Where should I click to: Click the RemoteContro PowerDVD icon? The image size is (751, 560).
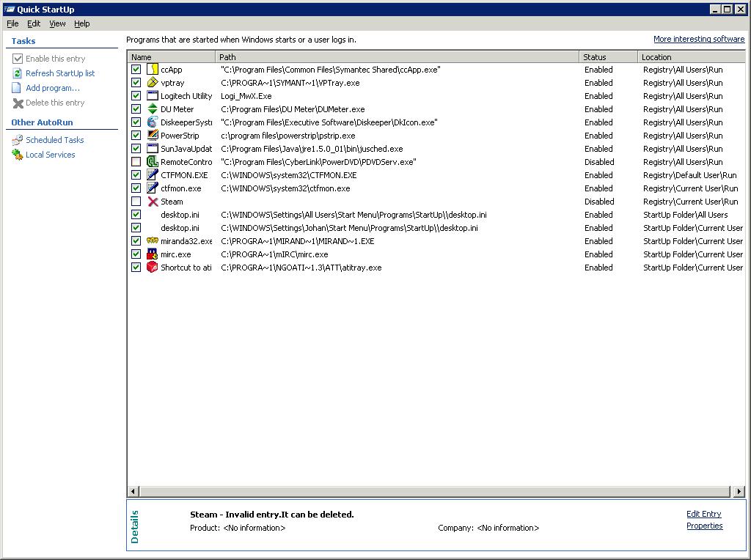(153, 162)
